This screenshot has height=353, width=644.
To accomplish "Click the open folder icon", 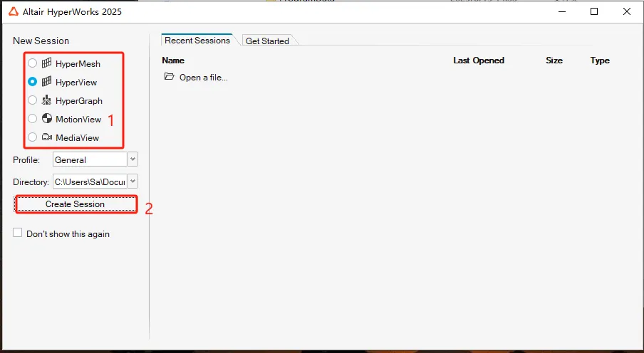I will pyautogui.click(x=170, y=76).
